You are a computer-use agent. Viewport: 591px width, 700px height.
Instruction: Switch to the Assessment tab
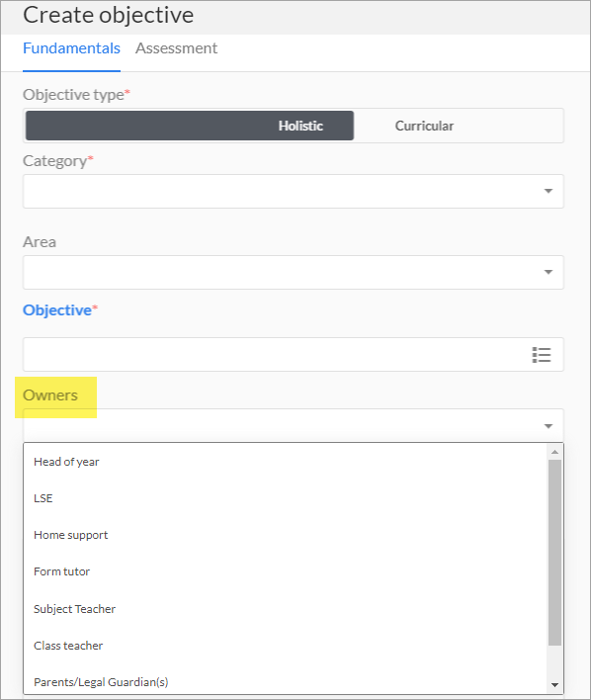(176, 48)
